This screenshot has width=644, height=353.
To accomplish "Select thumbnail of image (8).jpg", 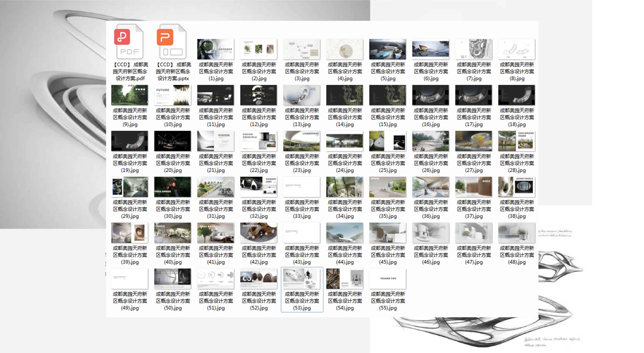I will 517,49.
